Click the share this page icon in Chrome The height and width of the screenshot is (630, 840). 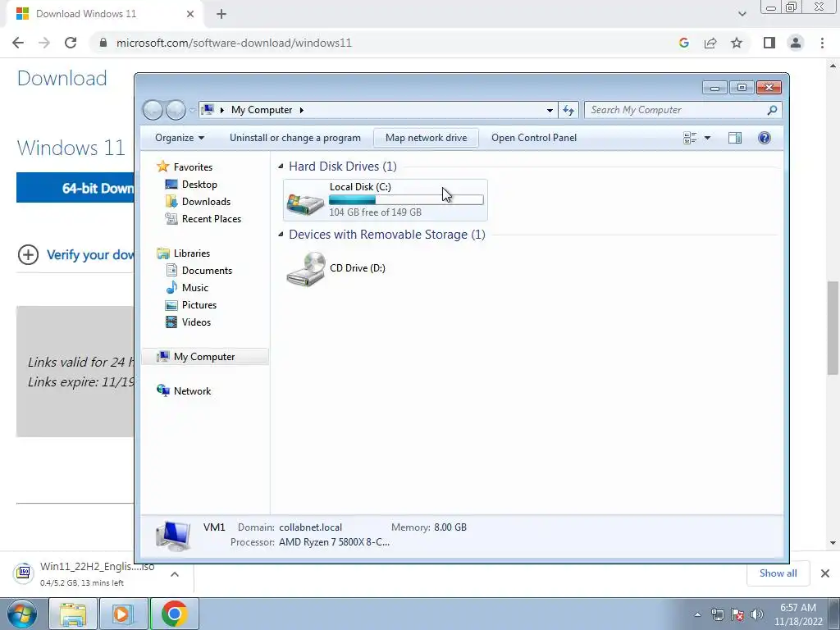(710, 43)
